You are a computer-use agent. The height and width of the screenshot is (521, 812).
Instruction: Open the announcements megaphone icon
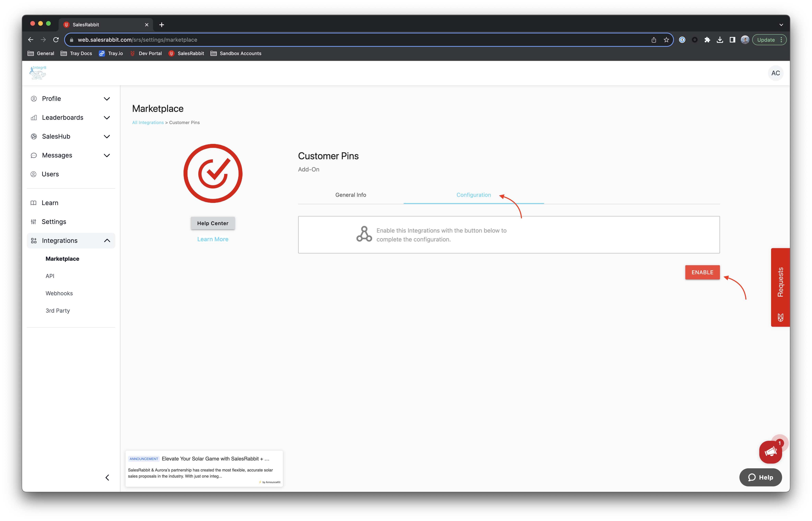(x=770, y=452)
